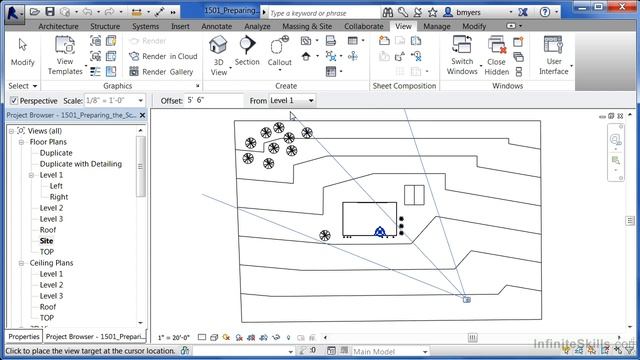The width and height of the screenshot is (640, 360).
Task: Open the Massing & Site ribbon tab
Action: point(307,26)
